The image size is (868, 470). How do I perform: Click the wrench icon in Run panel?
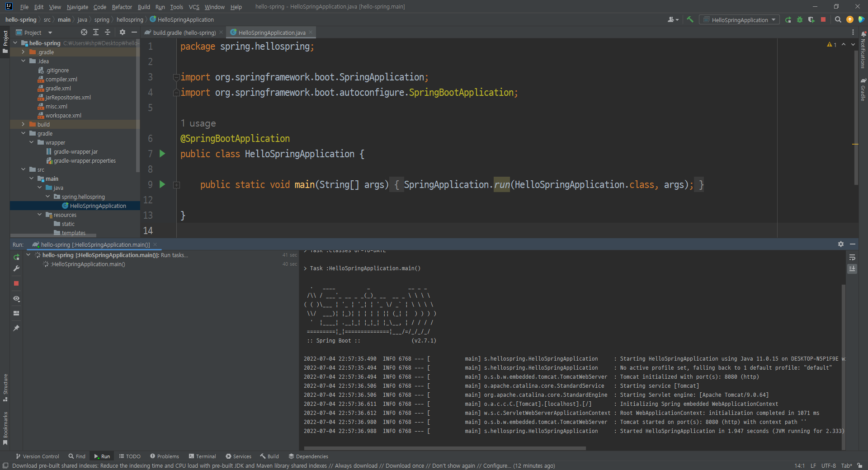pyautogui.click(x=17, y=268)
